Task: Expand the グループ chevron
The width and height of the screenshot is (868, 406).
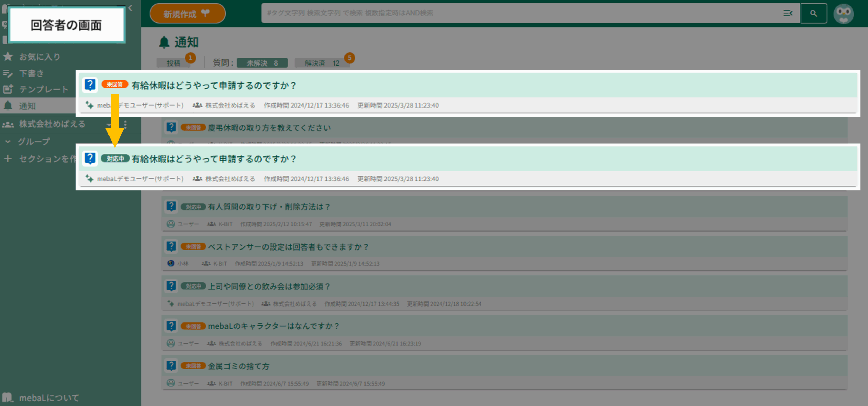Action: point(8,141)
